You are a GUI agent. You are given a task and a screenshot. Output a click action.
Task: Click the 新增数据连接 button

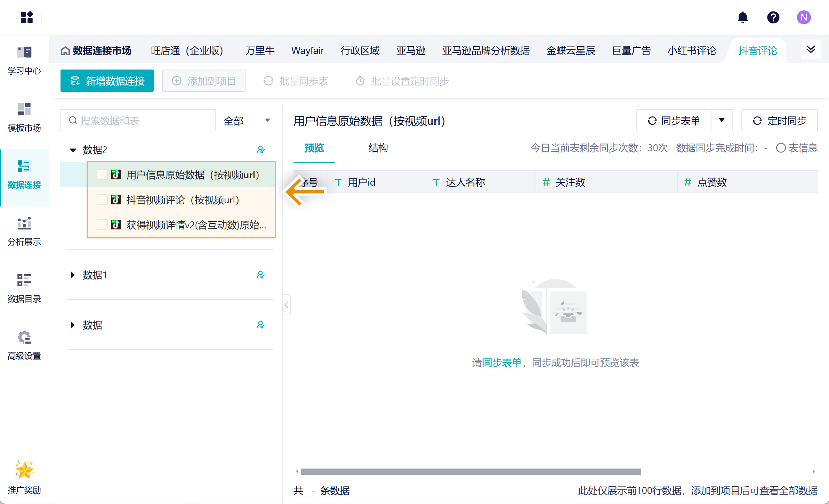107,81
